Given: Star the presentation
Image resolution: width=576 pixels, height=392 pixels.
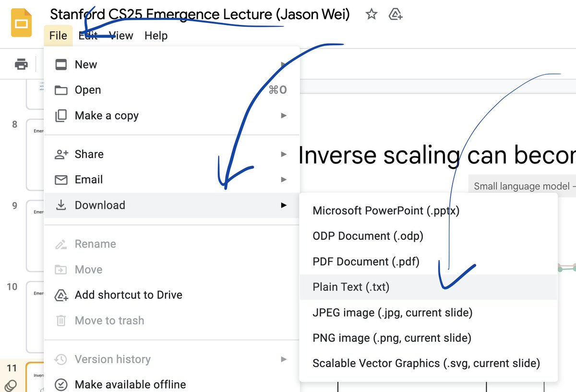Looking at the screenshot, I should coord(372,15).
